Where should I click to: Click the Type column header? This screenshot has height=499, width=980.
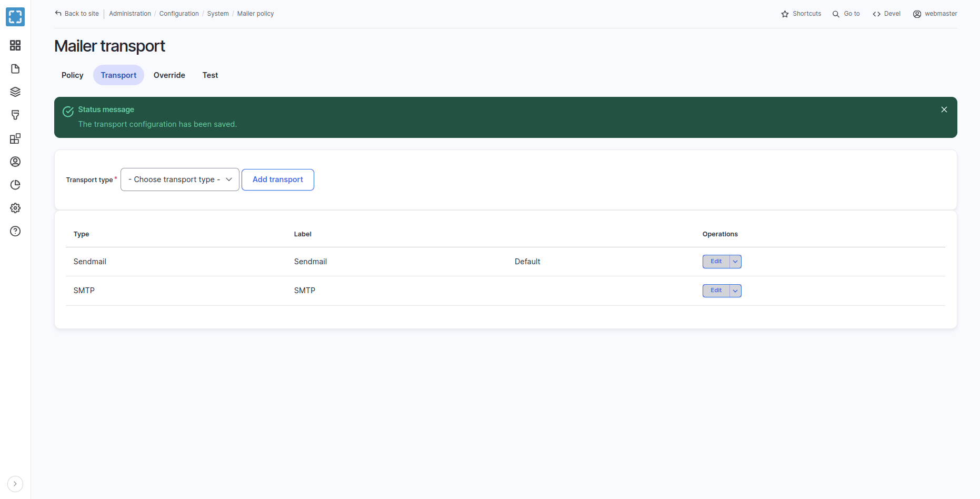coord(81,234)
